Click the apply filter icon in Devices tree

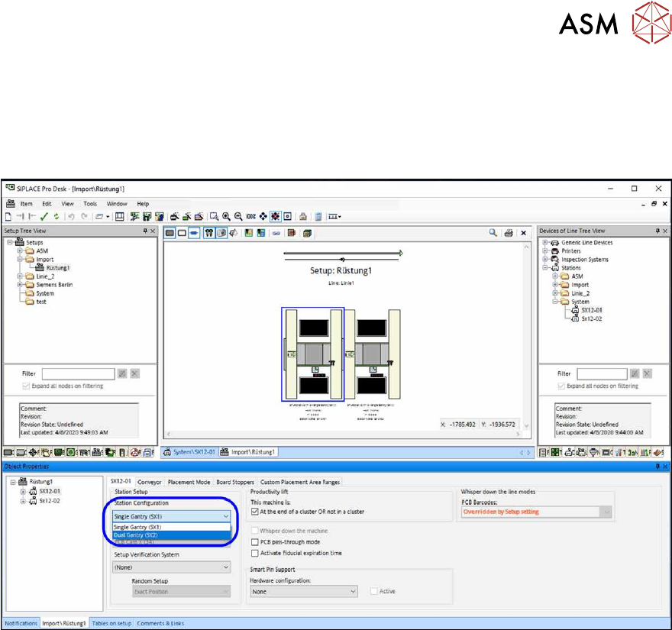635,373
